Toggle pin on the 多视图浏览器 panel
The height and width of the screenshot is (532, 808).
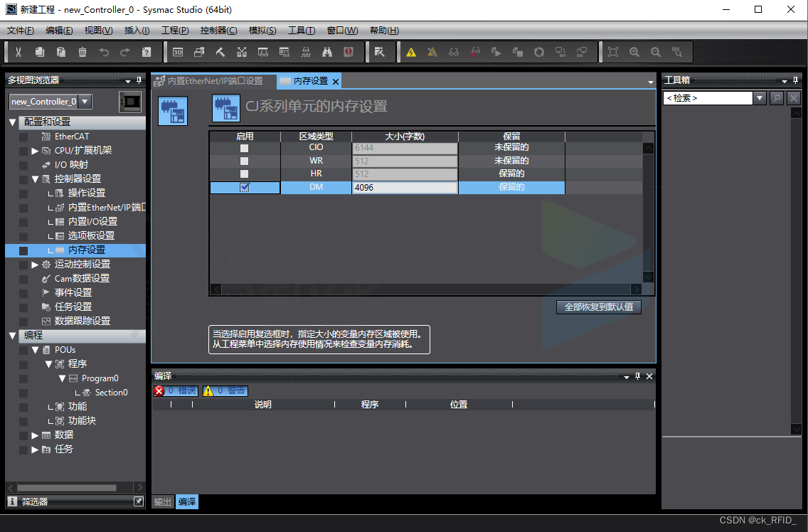pyautogui.click(x=139, y=80)
